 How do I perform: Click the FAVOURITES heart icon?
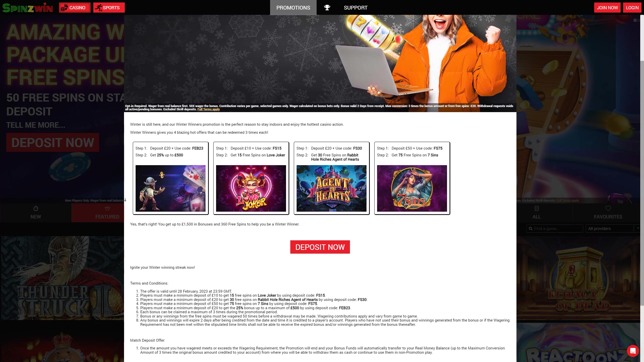pos(608,208)
